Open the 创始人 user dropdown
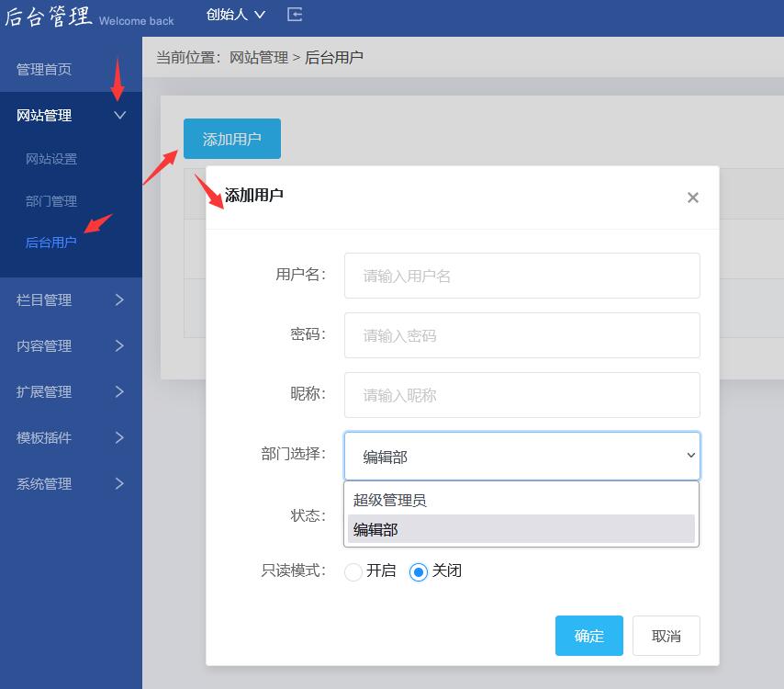 point(236,15)
